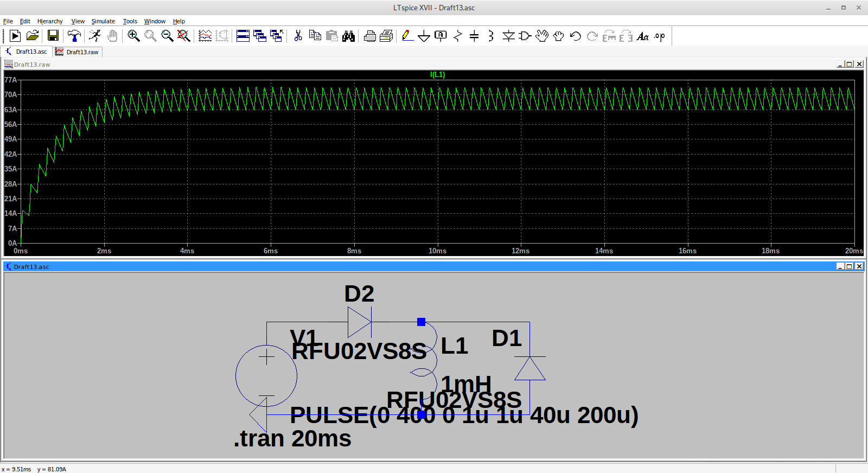Open the SPICE directive .op tool
The height and width of the screenshot is (473, 868).
pyautogui.click(x=659, y=36)
